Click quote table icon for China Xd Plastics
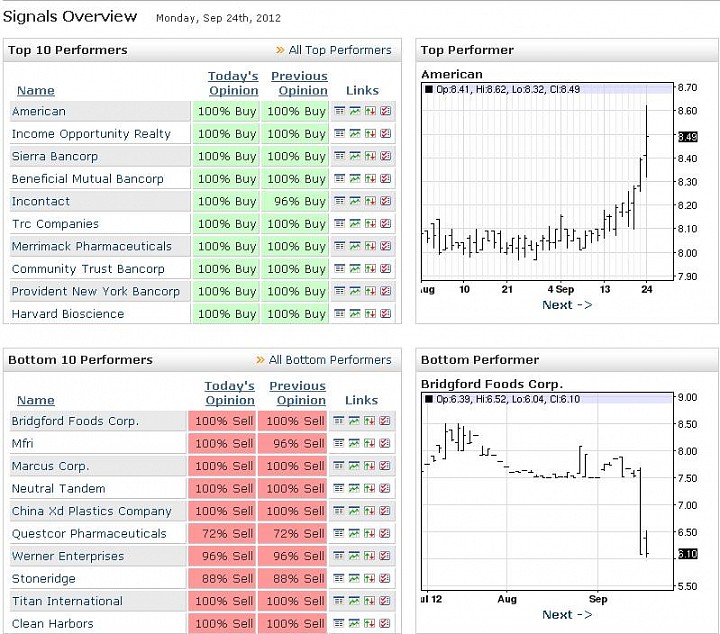The width and height of the screenshot is (720, 634). 338,511
